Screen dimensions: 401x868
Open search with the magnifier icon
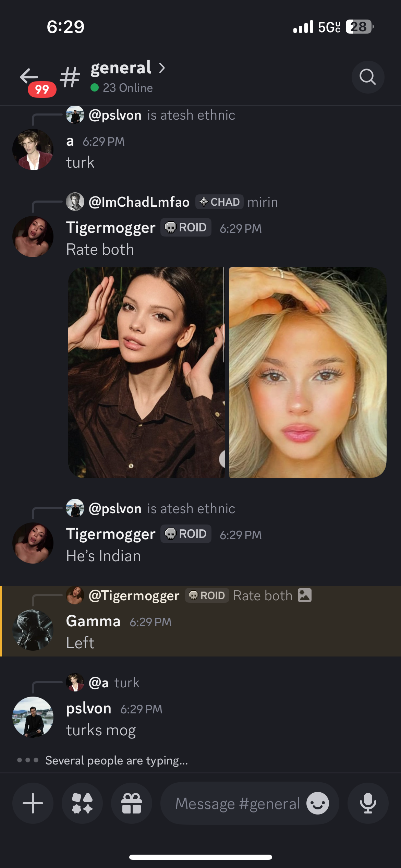(x=368, y=77)
